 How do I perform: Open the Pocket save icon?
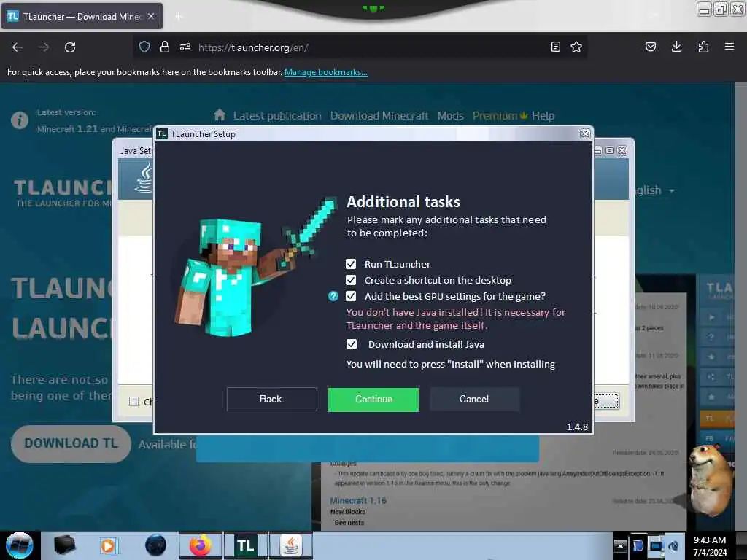[651, 47]
